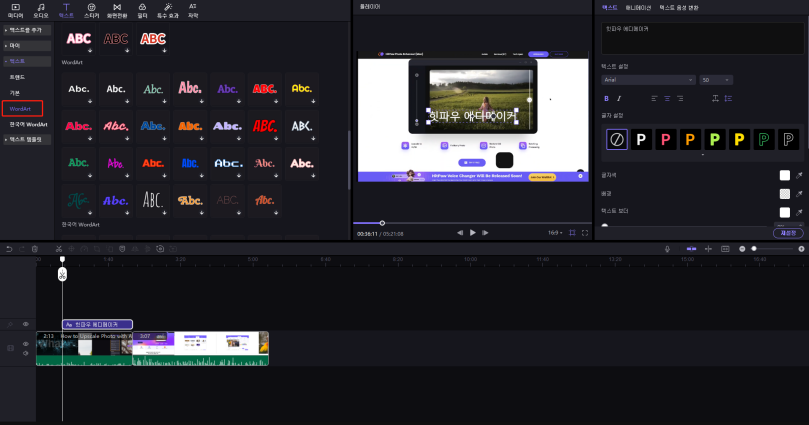Viewport: 809px width, 425px height.
Task: Delete the selected clip with trash icon
Action: 35,249
